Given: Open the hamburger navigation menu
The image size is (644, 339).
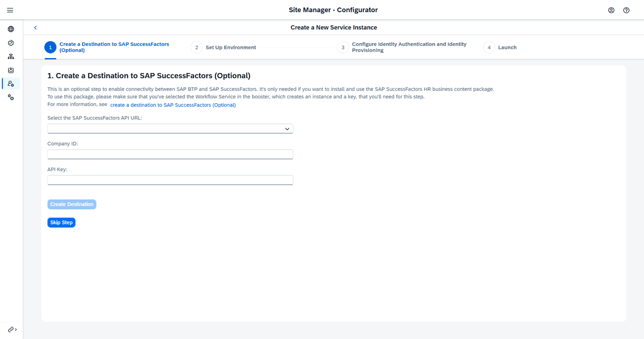Looking at the screenshot, I should [10, 10].
